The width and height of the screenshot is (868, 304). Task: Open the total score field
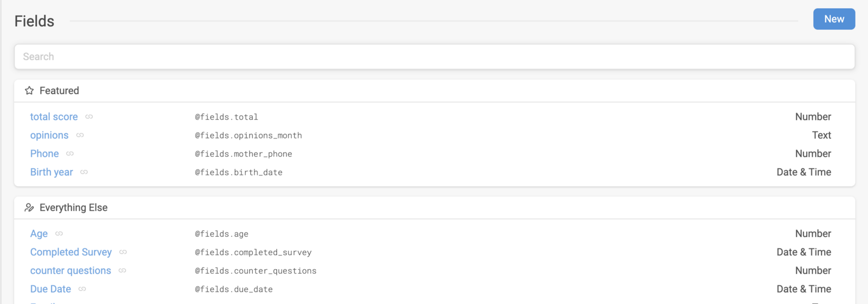point(54,117)
